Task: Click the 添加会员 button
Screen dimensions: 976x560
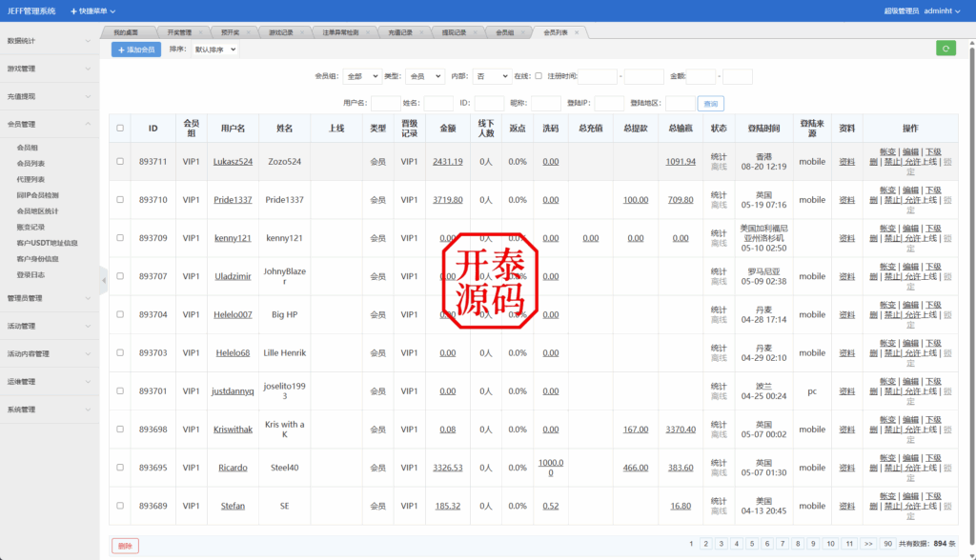Action: pos(137,49)
